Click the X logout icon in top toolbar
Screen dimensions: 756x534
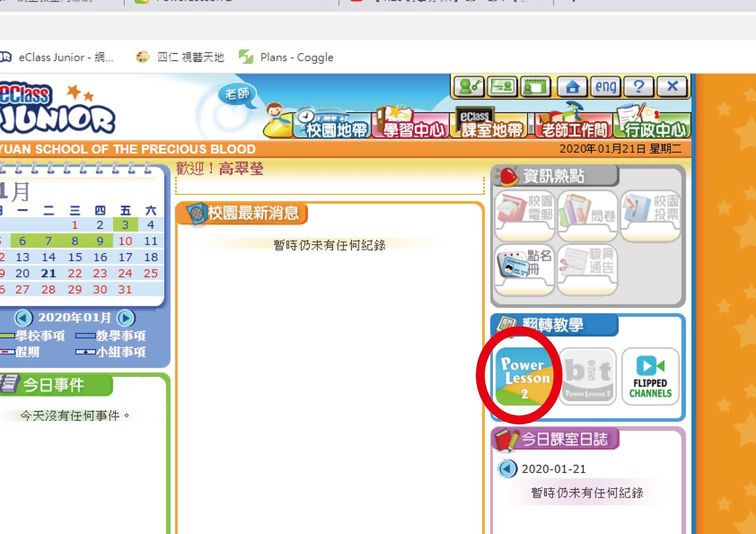click(x=672, y=86)
